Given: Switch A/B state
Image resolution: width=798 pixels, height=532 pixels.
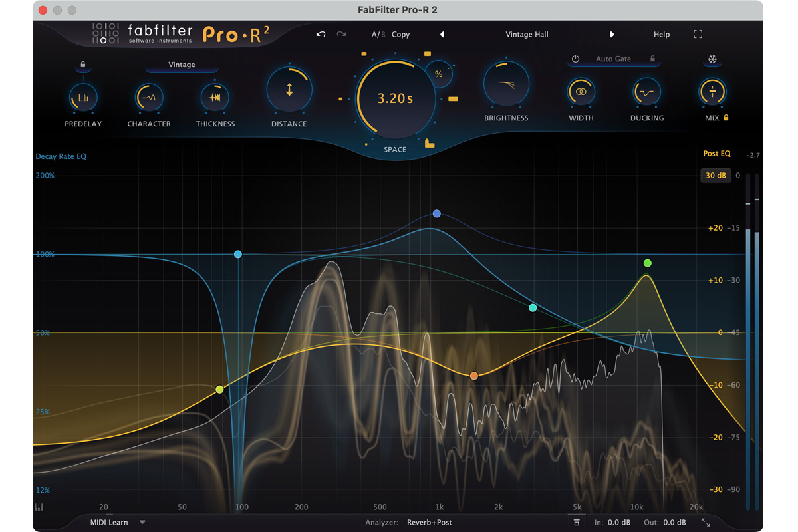Looking at the screenshot, I should [378, 35].
